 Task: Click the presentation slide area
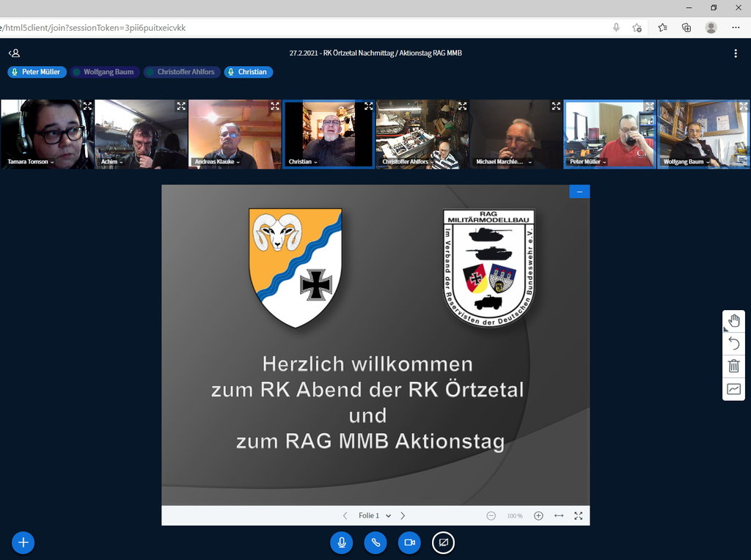tap(375, 345)
